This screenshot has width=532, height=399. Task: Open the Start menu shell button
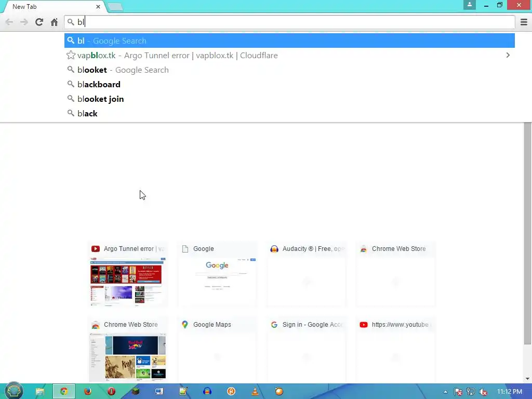14,391
